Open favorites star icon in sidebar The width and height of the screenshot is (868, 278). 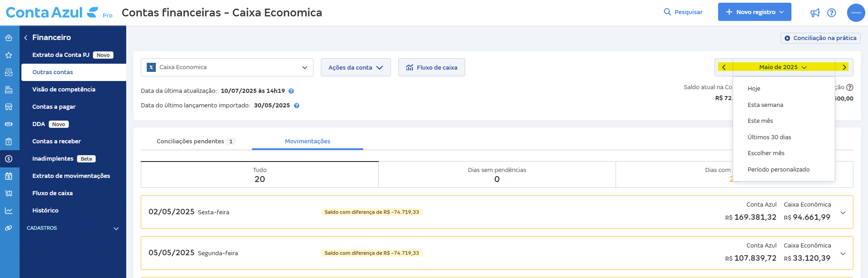click(x=9, y=55)
